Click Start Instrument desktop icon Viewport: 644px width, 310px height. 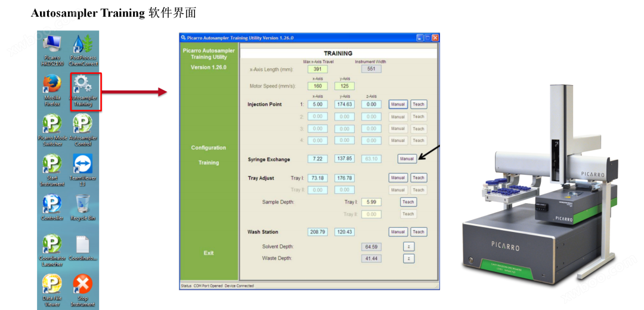click(52, 170)
